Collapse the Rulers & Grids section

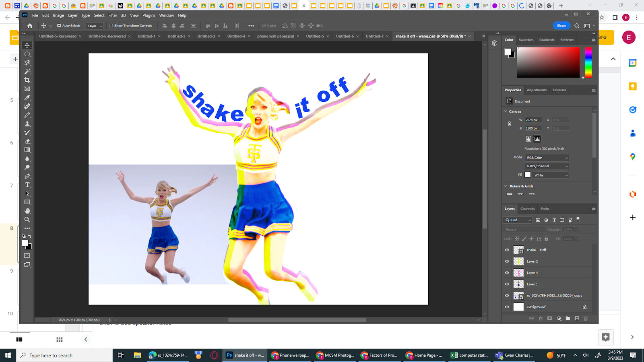[x=506, y=186]
